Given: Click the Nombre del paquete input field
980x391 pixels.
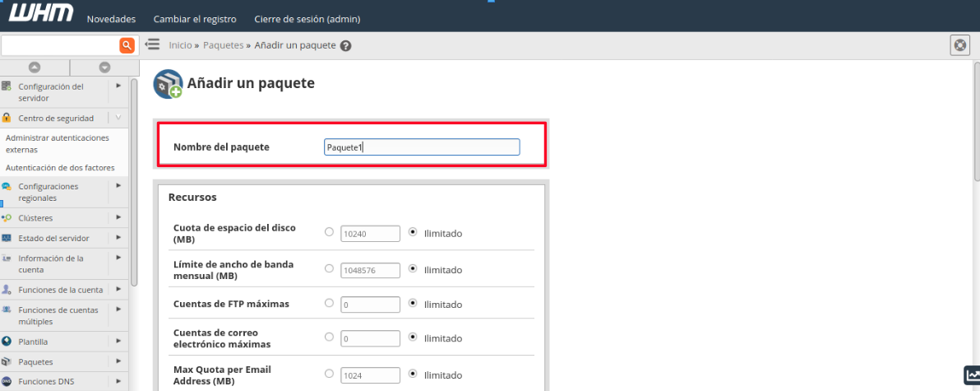Looking at the screenshot, I should (422, 147).
